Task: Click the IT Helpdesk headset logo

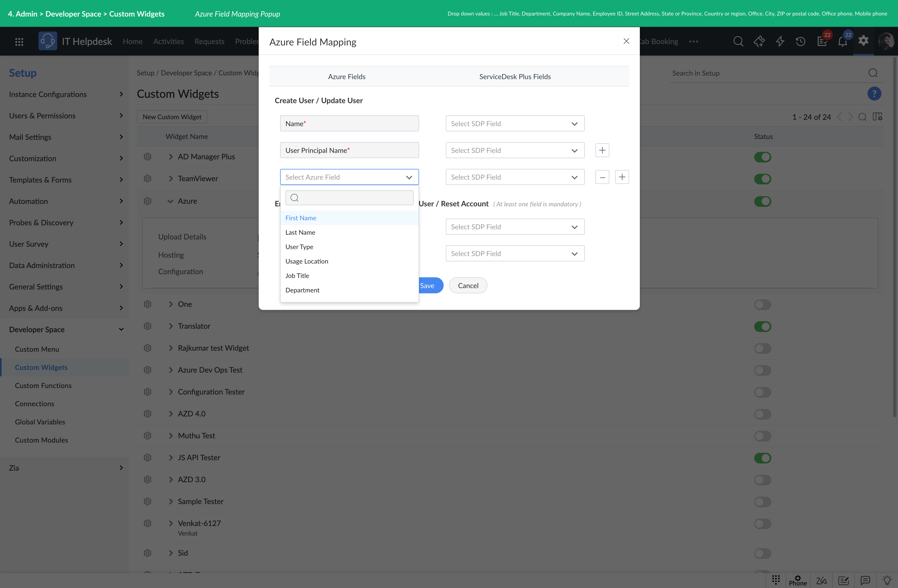Action: [x=48, y=41]
